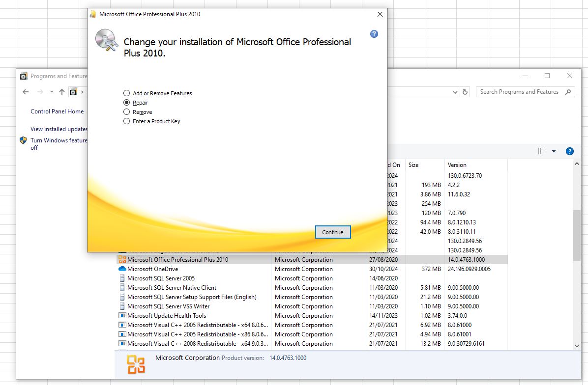Image resolution: width=588 pixels, height=385 pixels.
Task: Sort list by Version column header
Action: [x=476, y=165]
